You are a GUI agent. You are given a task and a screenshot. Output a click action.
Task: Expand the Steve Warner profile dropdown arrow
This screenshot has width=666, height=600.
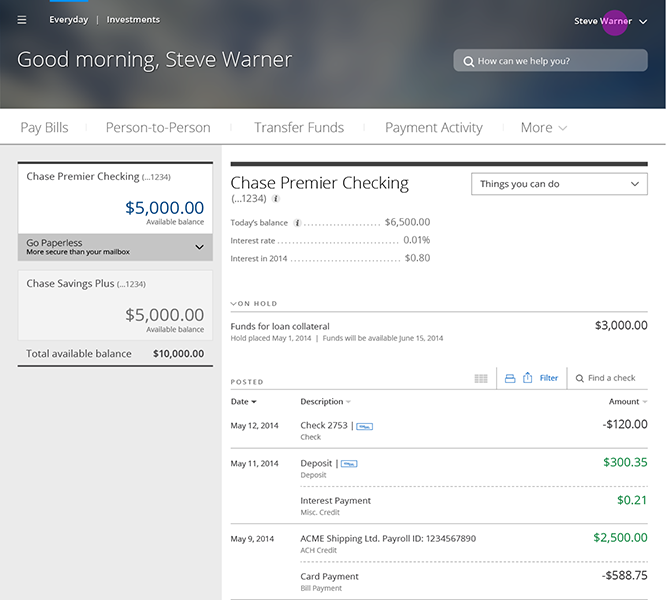(x=643, y=22)
